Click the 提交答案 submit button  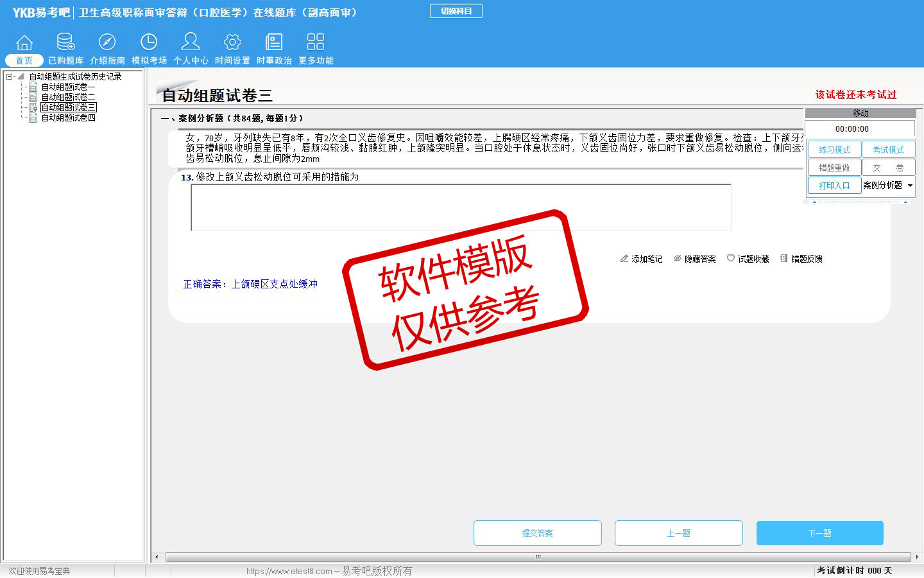tap(538, 533)
